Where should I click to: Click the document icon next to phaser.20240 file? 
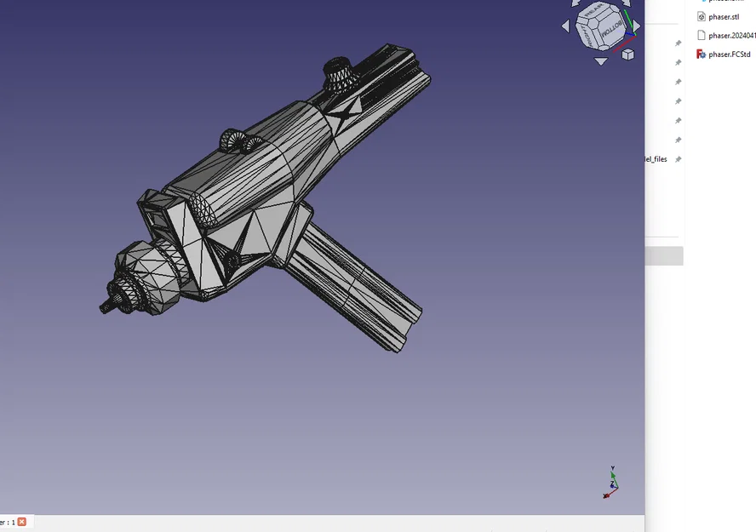pyautogui.click(x=702, y=36)
